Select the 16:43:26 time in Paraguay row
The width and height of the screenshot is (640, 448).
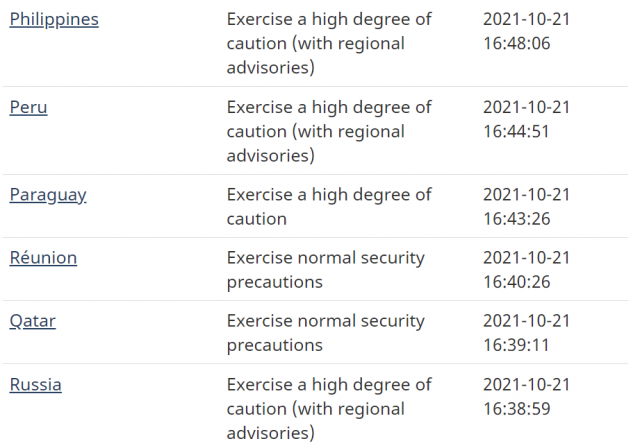pos(517,219)
